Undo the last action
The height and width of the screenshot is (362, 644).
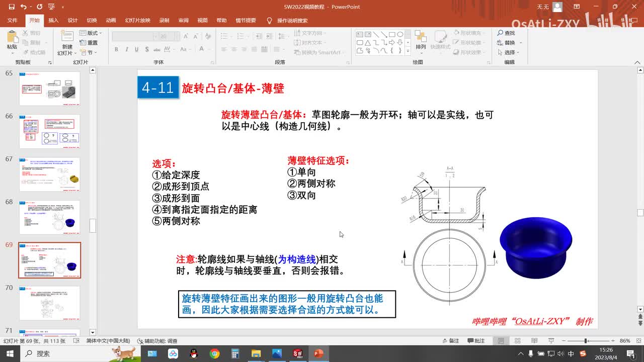click(x=24, y=7)
